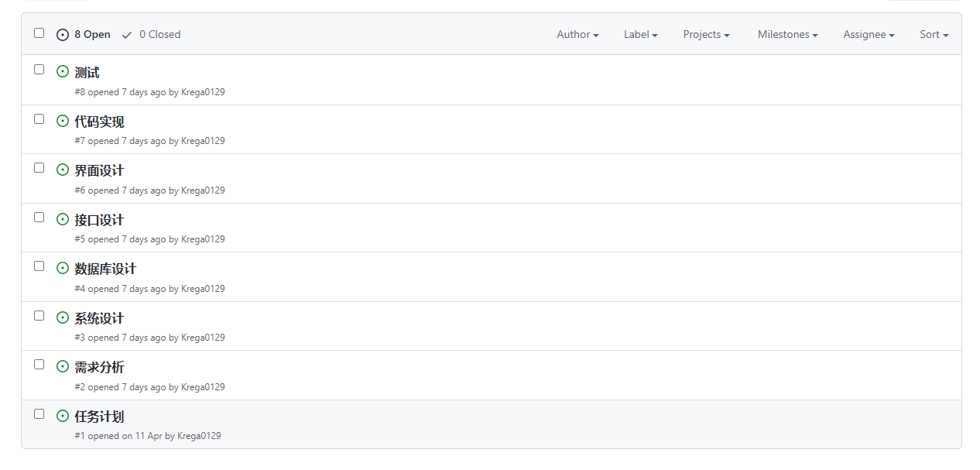980x470 pixels.
Task: Click author Krega0129 on issue #7
Action: pyautogui.click(x=203, y=141)
